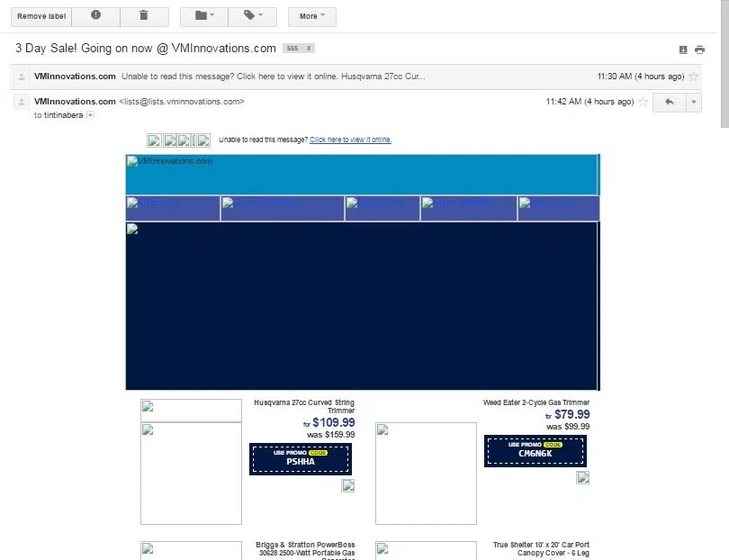Remove the sss label with its x
The width and height of the screenshot is (729, 560).
308,48
